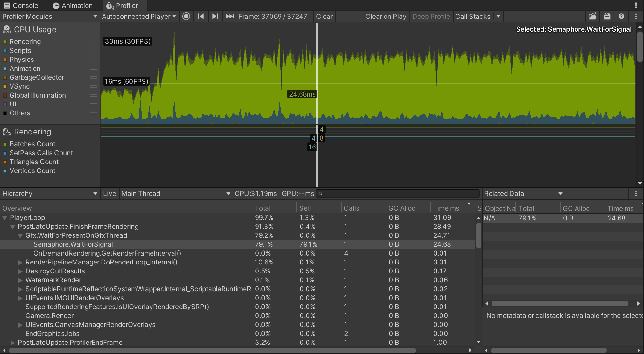The image size is (644, 354).
Task: Select the N/A row in Related Data
Action: point(563,218)
